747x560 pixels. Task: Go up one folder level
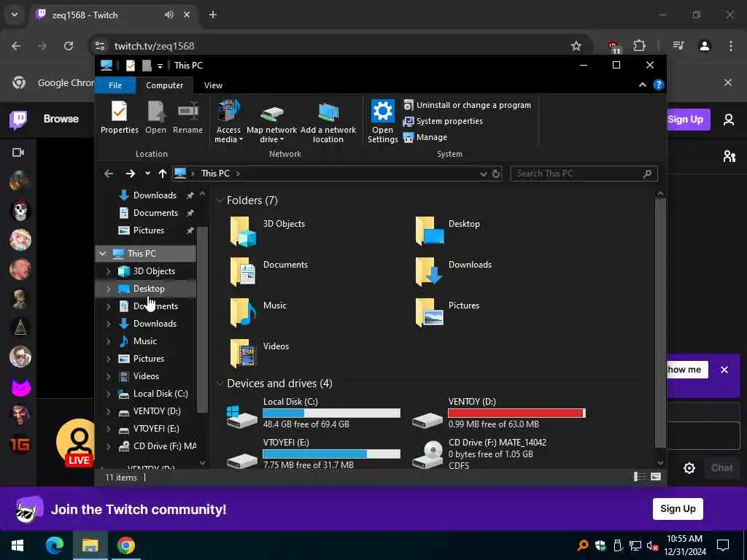163,174
